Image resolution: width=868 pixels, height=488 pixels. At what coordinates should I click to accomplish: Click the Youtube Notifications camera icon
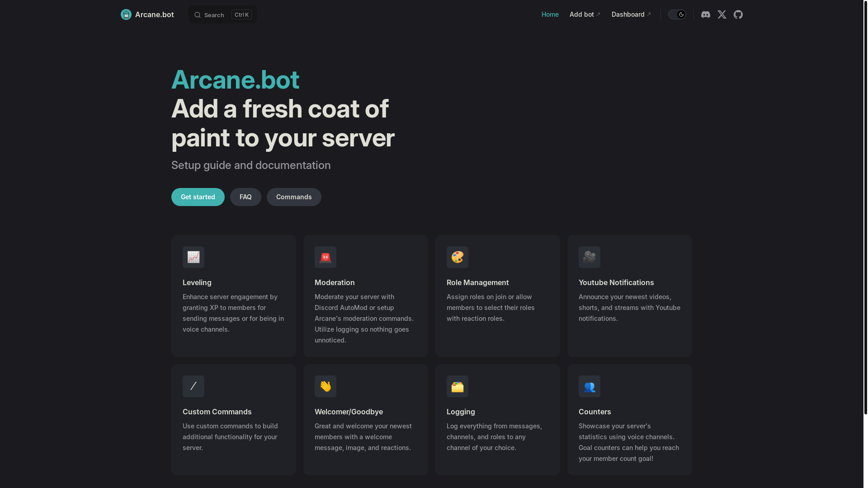tap(590, 257)
